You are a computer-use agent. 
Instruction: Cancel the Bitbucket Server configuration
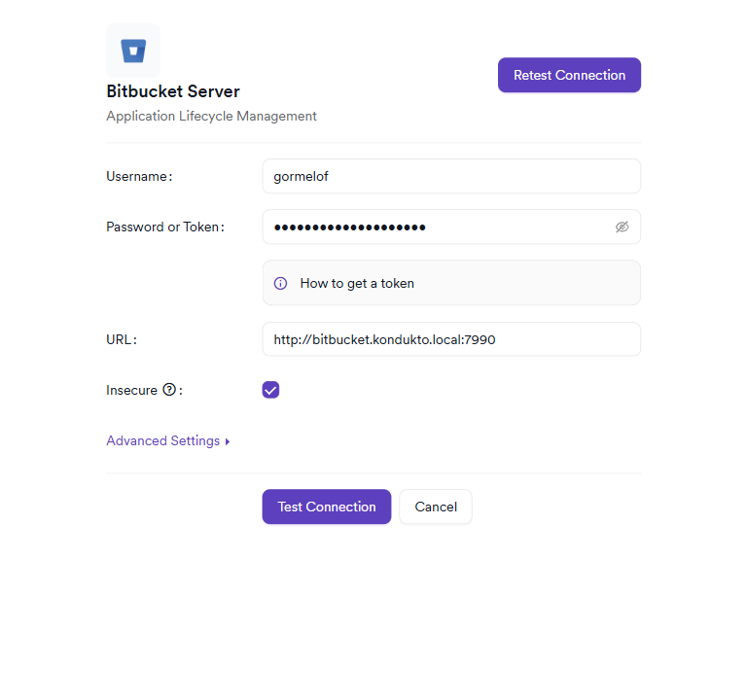click(x=436, y=507)
